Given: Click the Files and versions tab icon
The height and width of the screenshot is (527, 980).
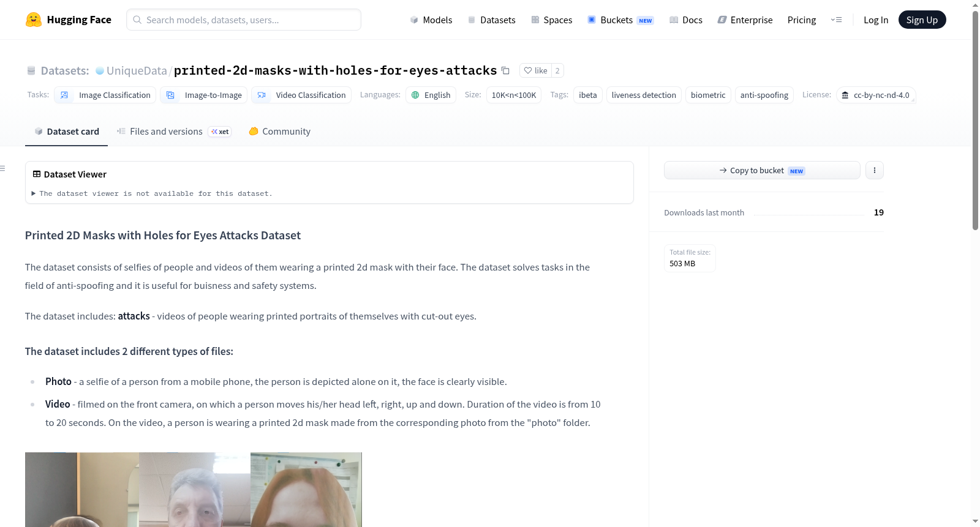Looking at the screenshot, I should (x=121, y=131).
